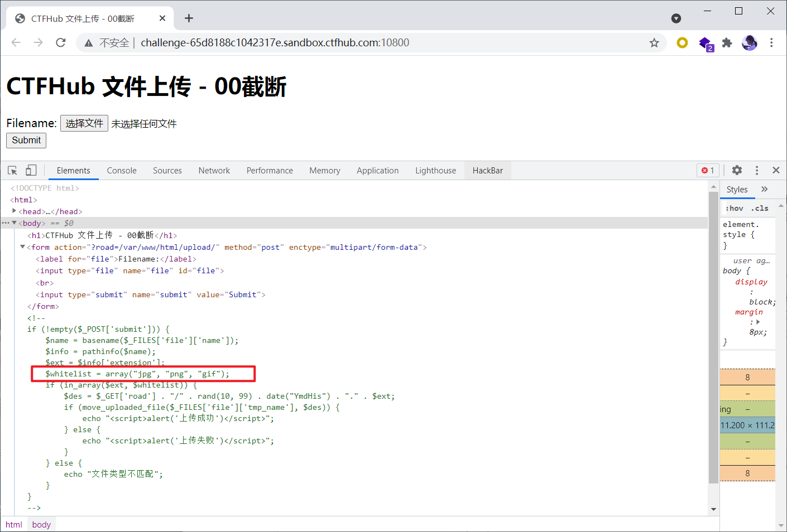Click the $des = $_GET['road'] code line
Viewport: 787px width, 532px height.
coord(229,396)
